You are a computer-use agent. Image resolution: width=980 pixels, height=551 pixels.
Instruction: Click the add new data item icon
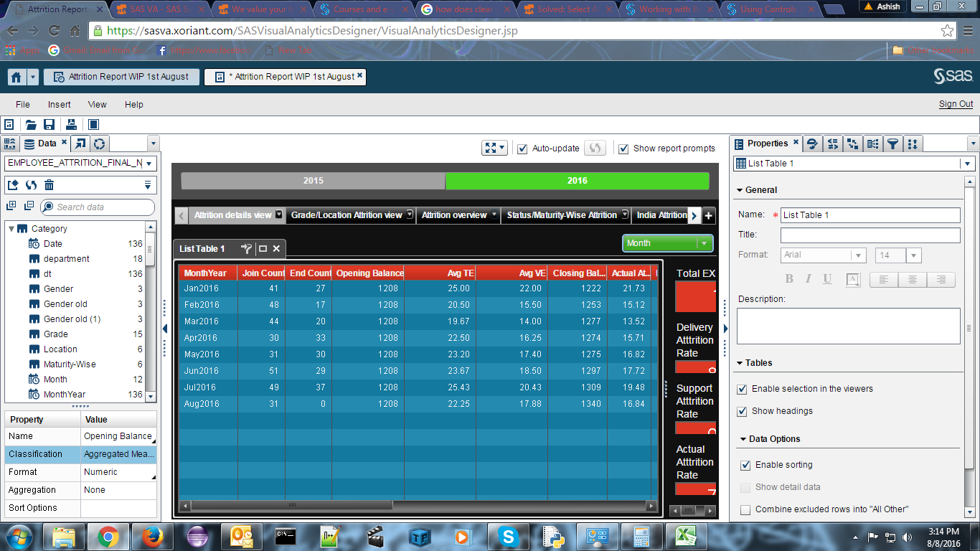click(x=12, y=185)
